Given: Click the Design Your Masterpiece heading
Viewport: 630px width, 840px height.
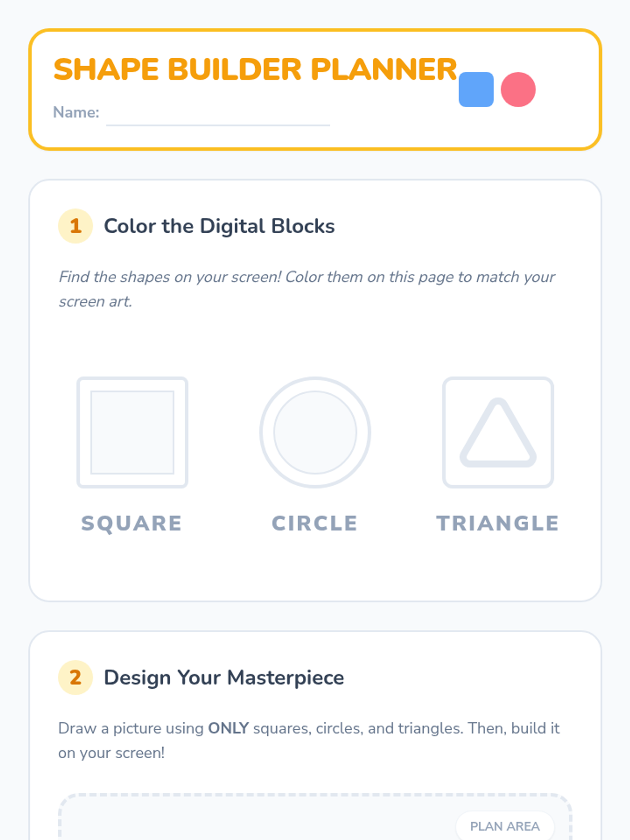Looking at the screenshot, I should click(x=224, y=677).
